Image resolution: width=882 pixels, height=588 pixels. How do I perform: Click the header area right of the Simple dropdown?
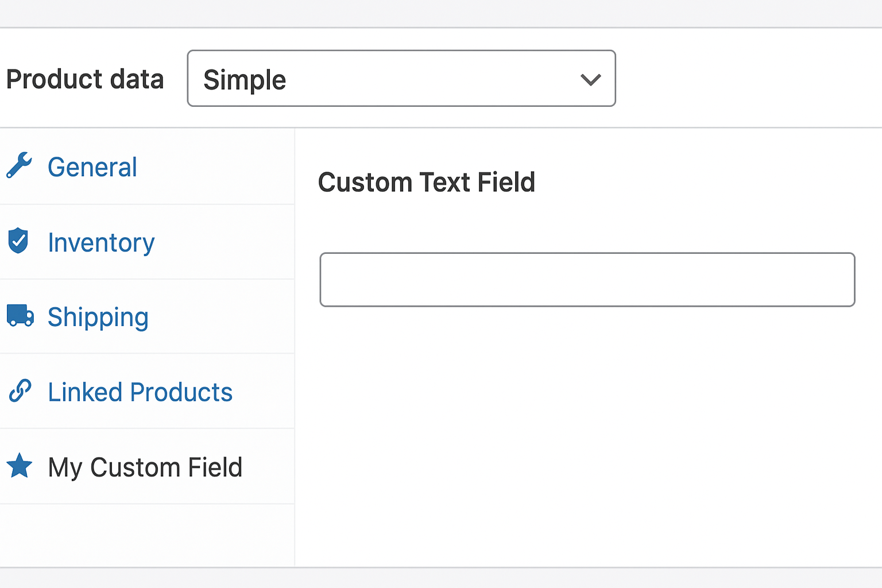(746, 79)
